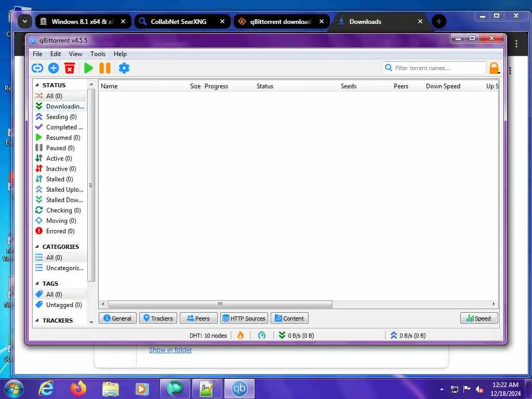Switch to the Trackers tab
This screenshot has height=399, width=532.
[x=158, y=318]
